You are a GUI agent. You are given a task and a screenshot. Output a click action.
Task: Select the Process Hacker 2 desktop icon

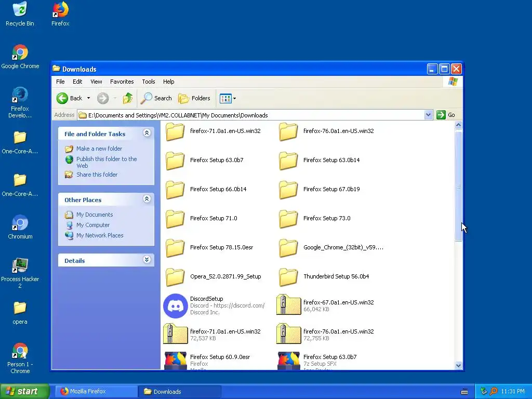20,272
